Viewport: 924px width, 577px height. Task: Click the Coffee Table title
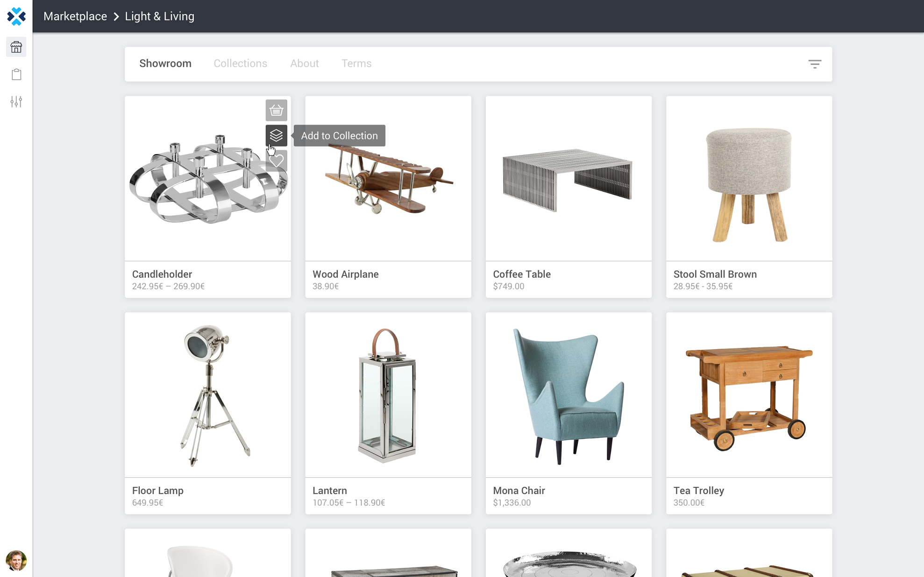522,274
